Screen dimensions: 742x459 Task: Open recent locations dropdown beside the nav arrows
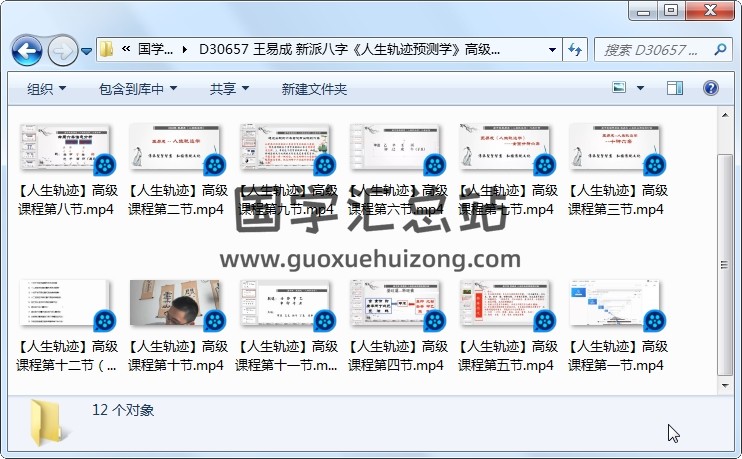click(87, 51)
